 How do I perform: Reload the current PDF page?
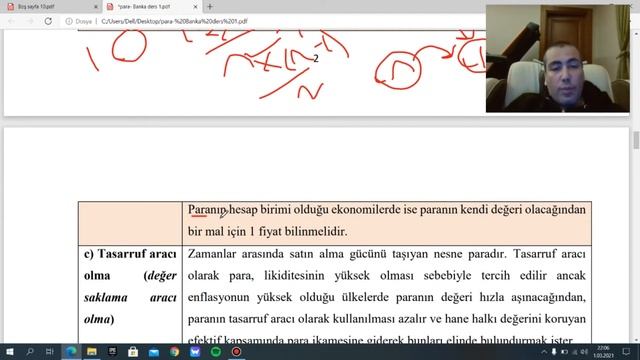tap(48, 21)
